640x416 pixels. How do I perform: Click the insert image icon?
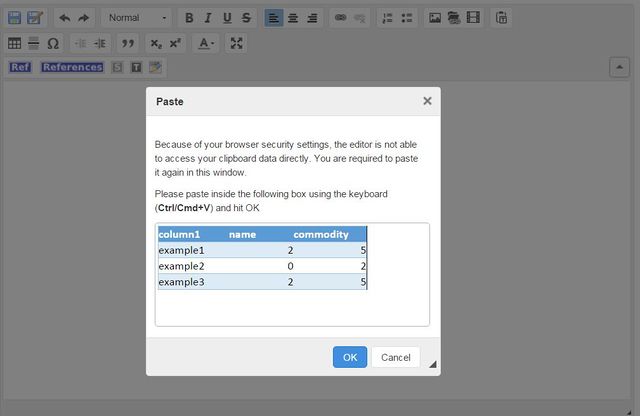coord(435,18)
